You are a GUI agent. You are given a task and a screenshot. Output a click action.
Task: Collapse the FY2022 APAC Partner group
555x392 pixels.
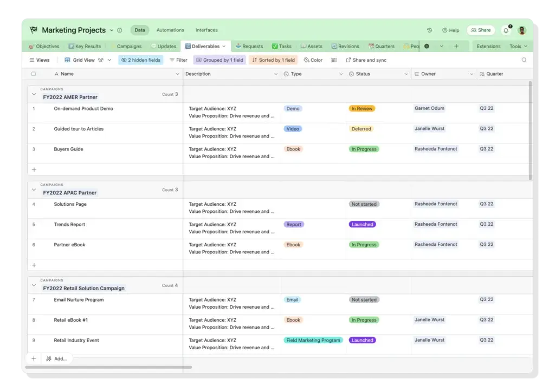[34, 190]
